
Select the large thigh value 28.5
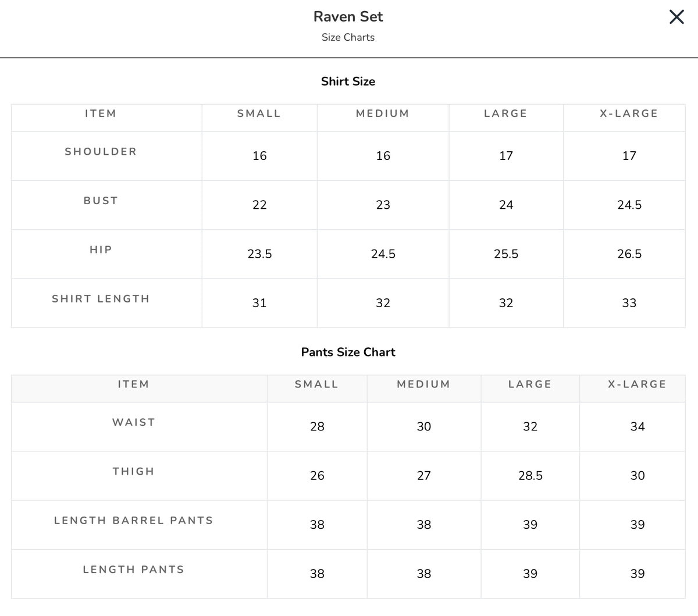pos(530,476)
